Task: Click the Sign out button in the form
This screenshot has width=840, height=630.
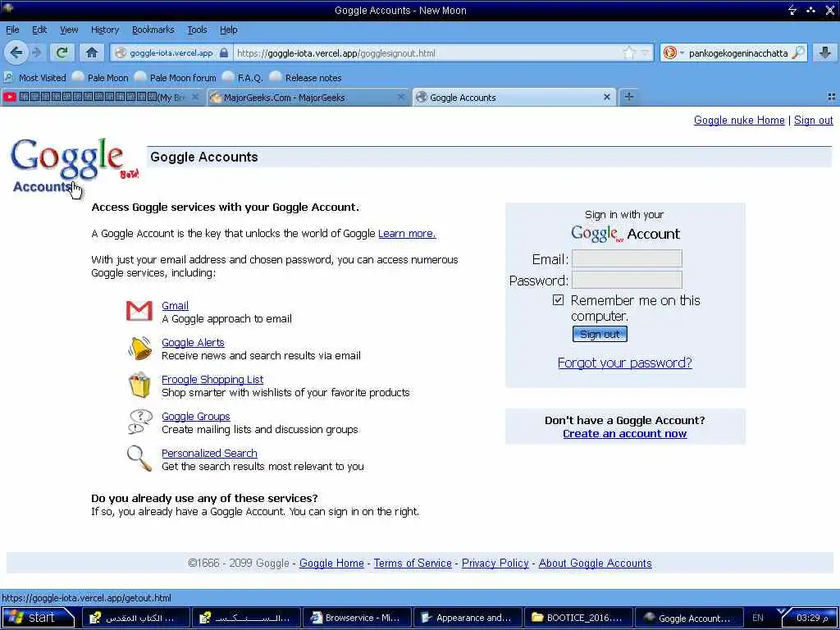Action: click(x=600, y=335)
